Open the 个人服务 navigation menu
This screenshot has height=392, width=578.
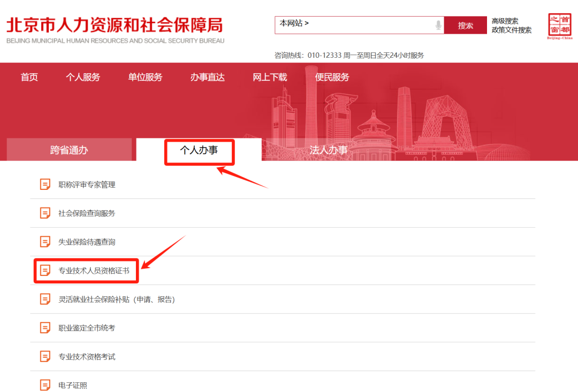[x=83, y=77]
